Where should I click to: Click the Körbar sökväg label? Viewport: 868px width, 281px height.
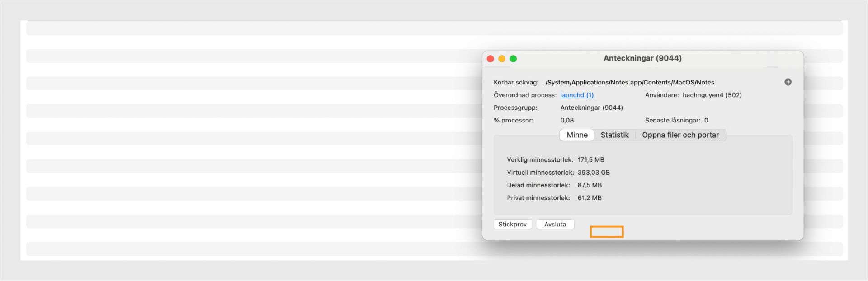pos(516,82)
